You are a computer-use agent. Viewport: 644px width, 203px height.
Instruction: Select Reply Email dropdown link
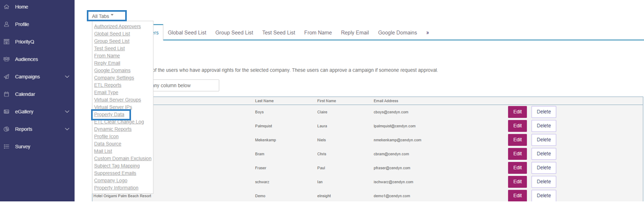(x=107, y=63)
